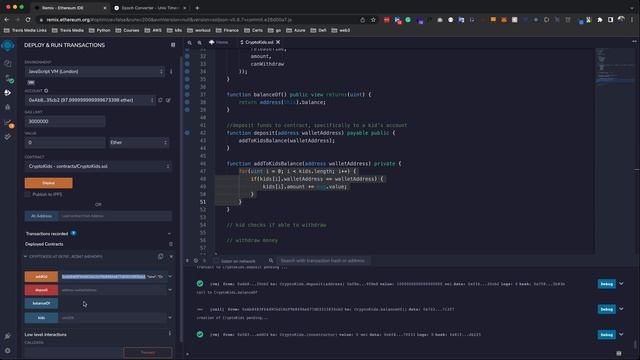Select the CryptoKids.sol editor tab
The image size is (640, 360).
tap(258, 42)
